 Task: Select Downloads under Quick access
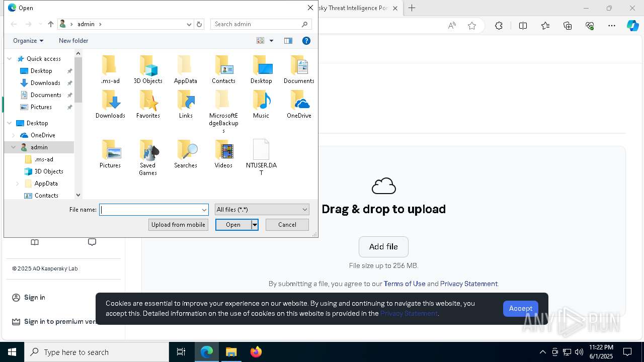pyautogui.click(x=45, y=83)
